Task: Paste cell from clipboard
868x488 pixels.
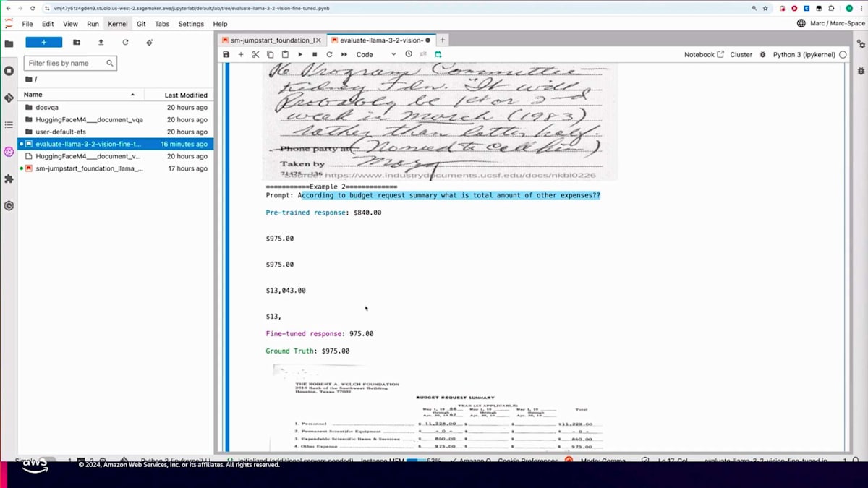Action: pos(285,54)
